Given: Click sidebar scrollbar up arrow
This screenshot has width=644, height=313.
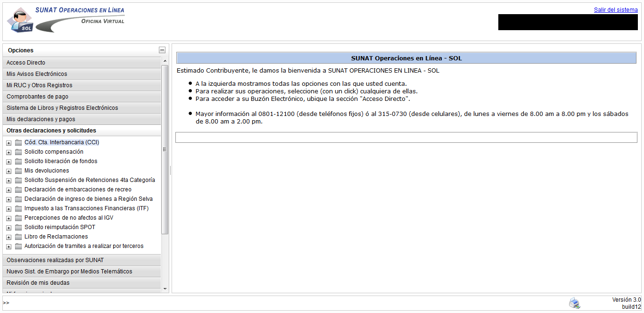Looking at the screenshot, I should click(165, 61).
